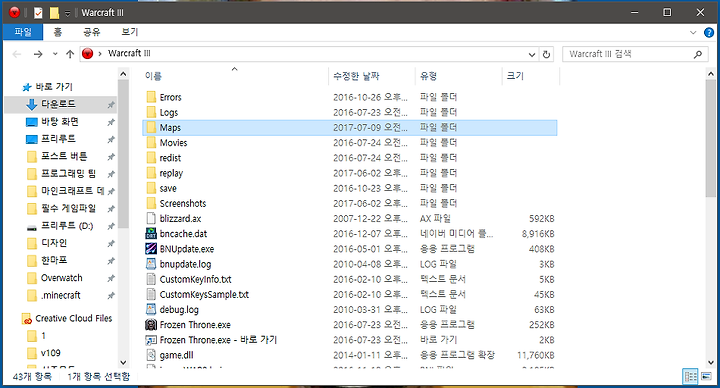Viewport: 720px width, 388px height.
Task: Open 프로그래밍 팀 folder in sidebar
Action: pos(68,174)
